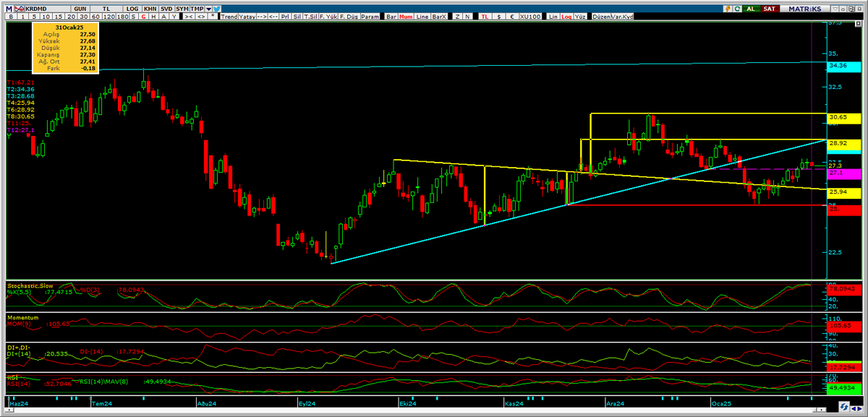Viewport: 868px width, 417px height.
Task: Click the lightning bolt quick-order icon
Action: 728,9
